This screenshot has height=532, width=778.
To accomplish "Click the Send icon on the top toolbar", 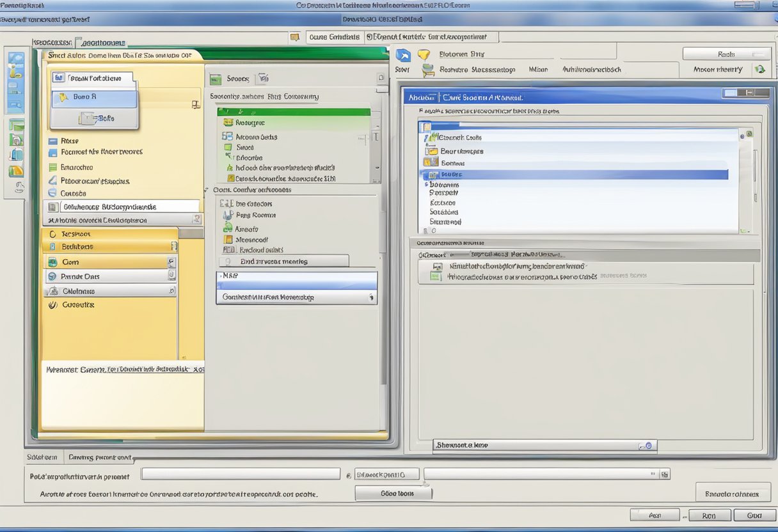I will click(x=403, y=56).
